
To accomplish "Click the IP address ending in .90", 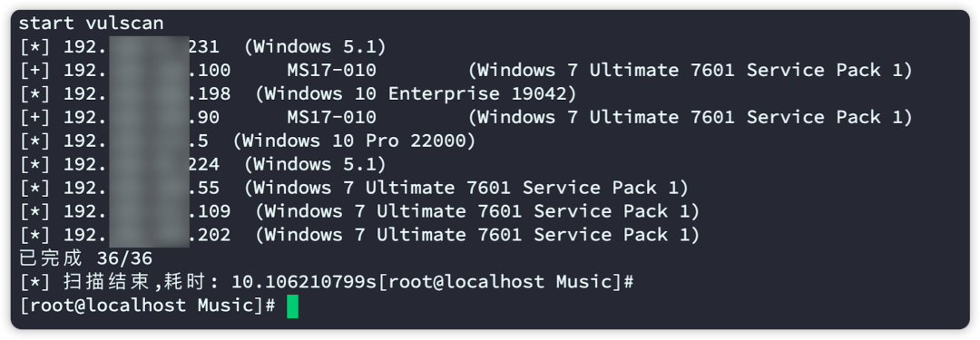I will (142, 117).
